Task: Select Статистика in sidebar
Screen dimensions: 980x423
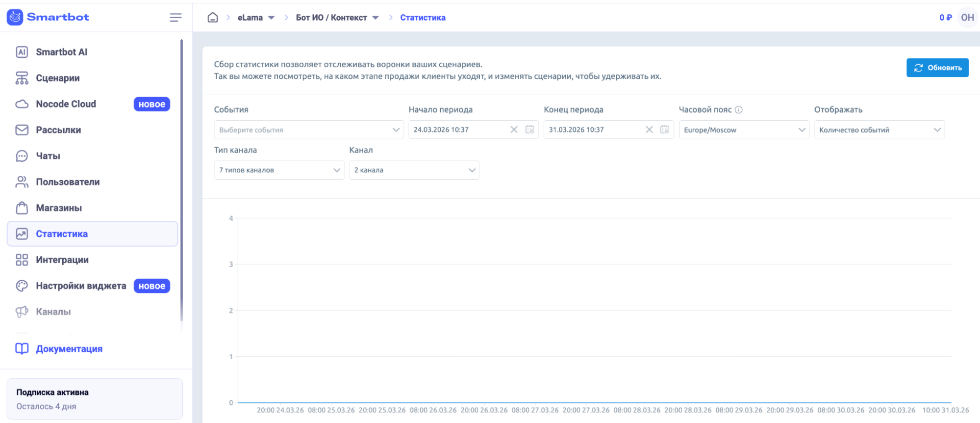Action: 92,234
